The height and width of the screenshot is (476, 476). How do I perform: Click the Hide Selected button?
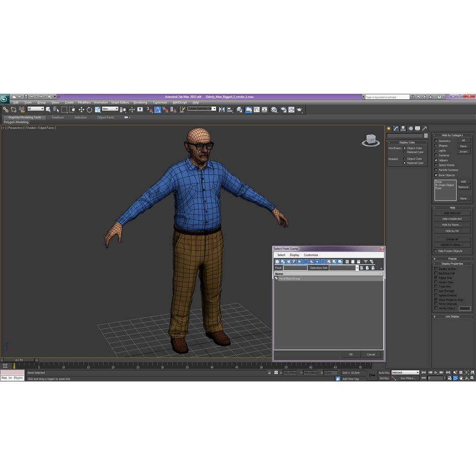(452, 213)
